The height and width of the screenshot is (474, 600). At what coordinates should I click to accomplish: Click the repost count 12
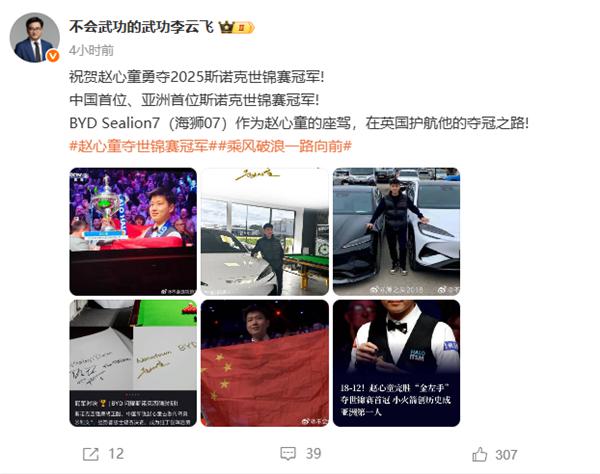pyautogui.click(x=116, y=454)
